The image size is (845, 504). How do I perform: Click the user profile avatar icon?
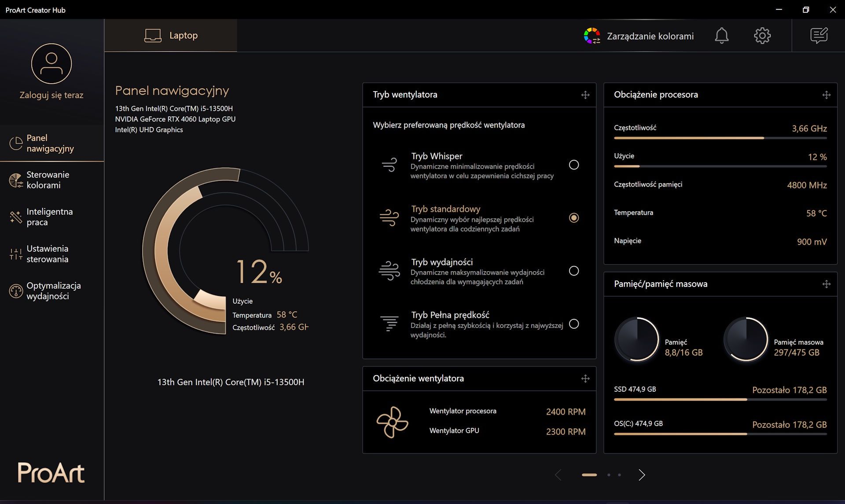(51, 63)
